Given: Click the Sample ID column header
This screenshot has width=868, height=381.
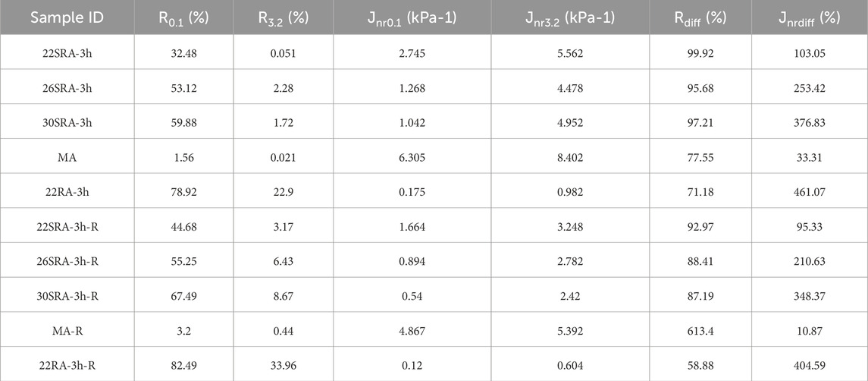Looking at the screenshot, I should (67, 18).
